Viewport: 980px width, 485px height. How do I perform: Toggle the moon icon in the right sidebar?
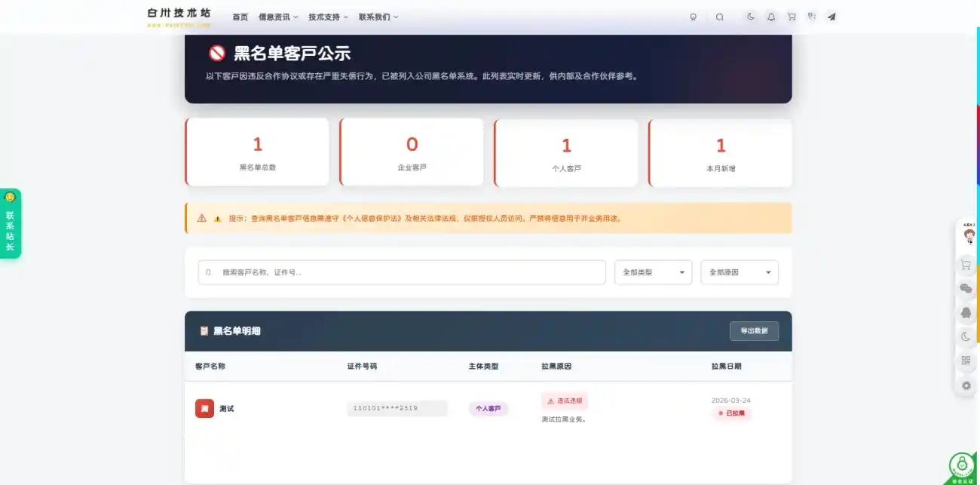tap(966, 336)
